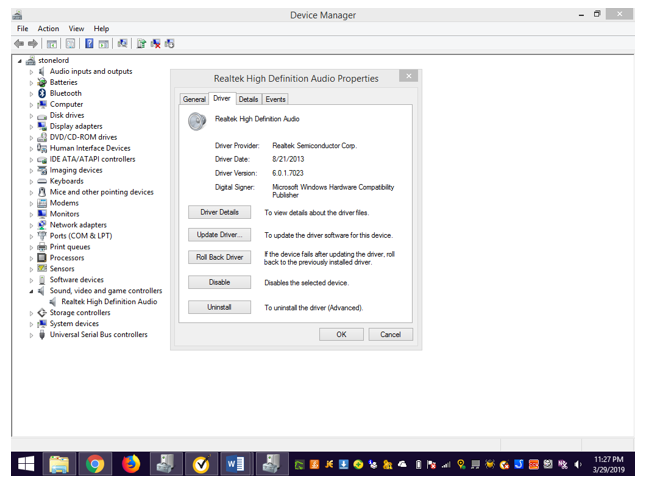Click the Processors category icon

tap(42, 258)
